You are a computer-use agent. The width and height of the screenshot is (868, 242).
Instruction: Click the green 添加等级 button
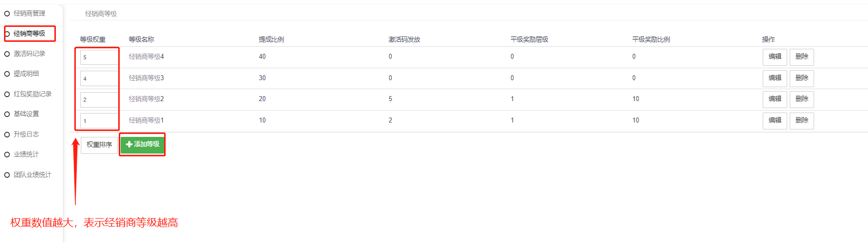(143, 144)
